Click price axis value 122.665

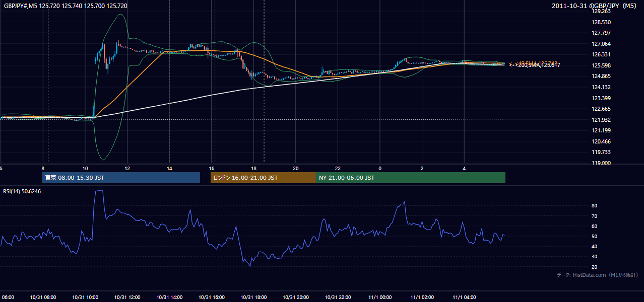click(601, 109)
